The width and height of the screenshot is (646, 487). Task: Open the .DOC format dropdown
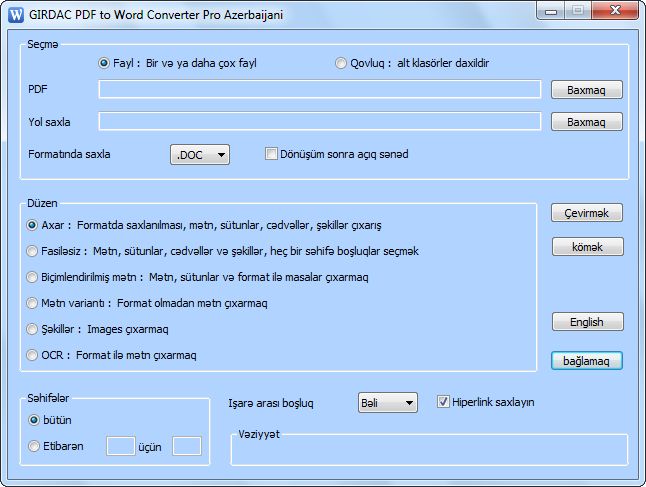pos(201,155)
